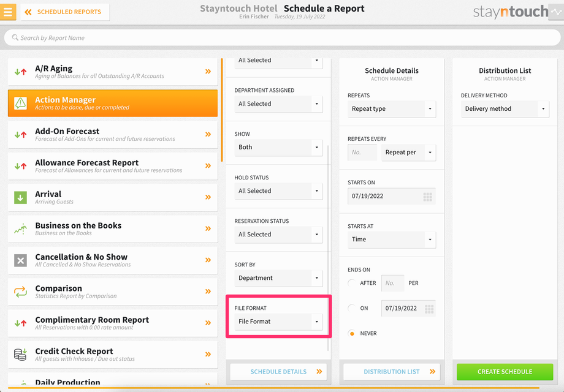
Task: Select the Business on the Books report
Action: click(x=113, y=229)
